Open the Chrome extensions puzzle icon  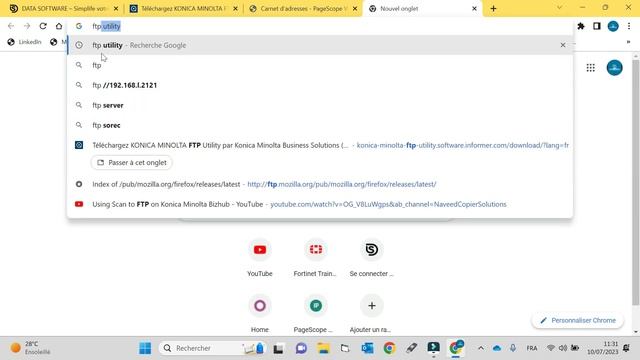point(581,26)
